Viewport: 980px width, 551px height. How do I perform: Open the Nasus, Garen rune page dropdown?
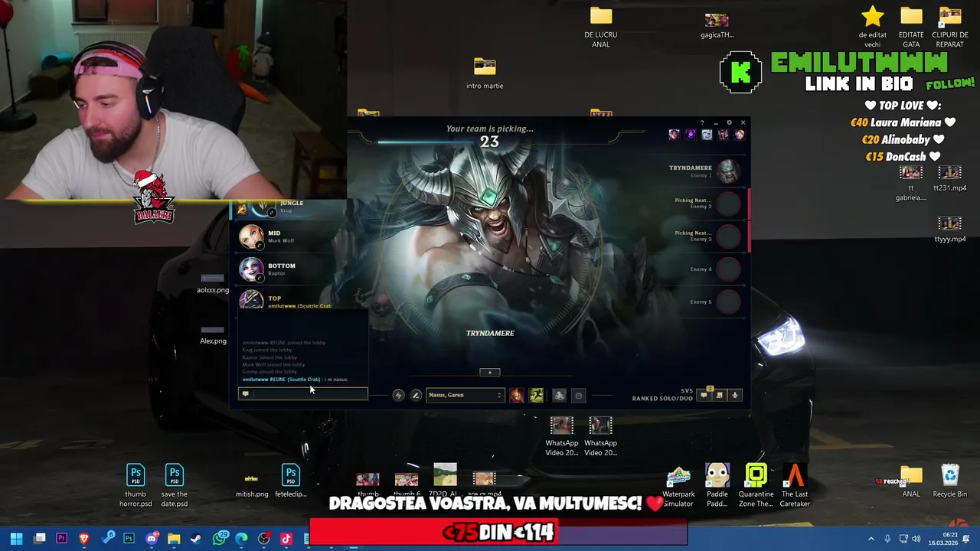tap(465, 395)
